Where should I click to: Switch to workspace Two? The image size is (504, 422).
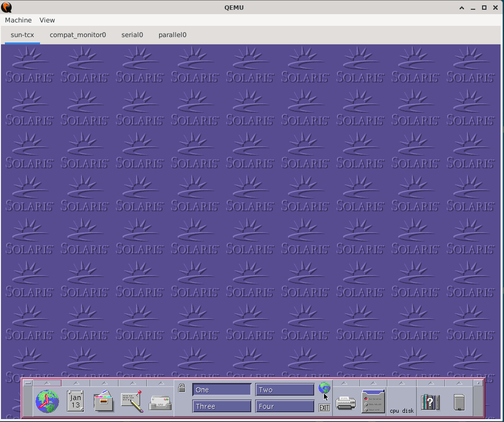284,390
